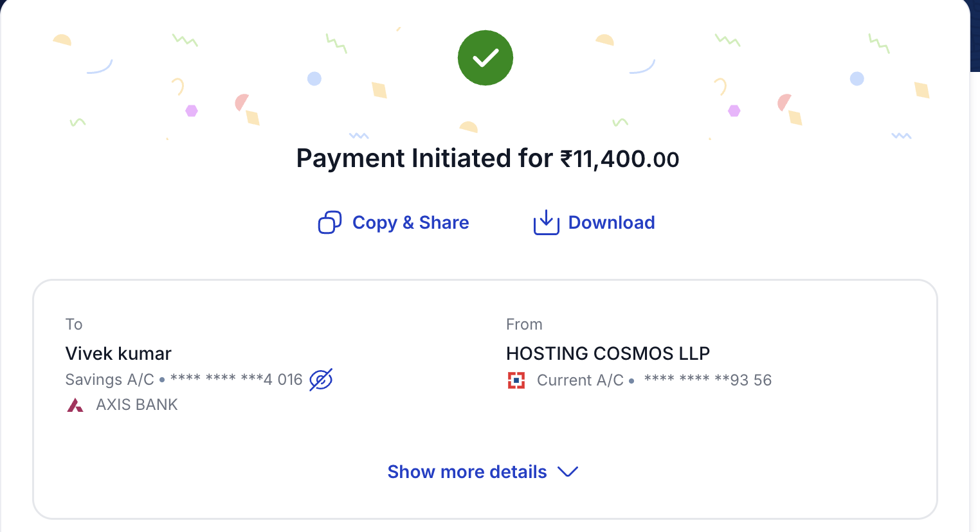Click the green success checkmark icon

[x=485, y=58]
